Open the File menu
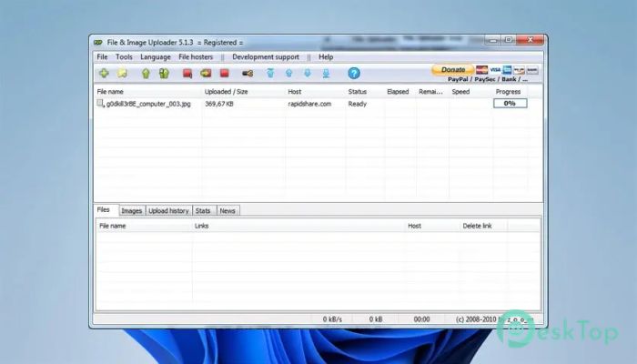 point(102,56)
